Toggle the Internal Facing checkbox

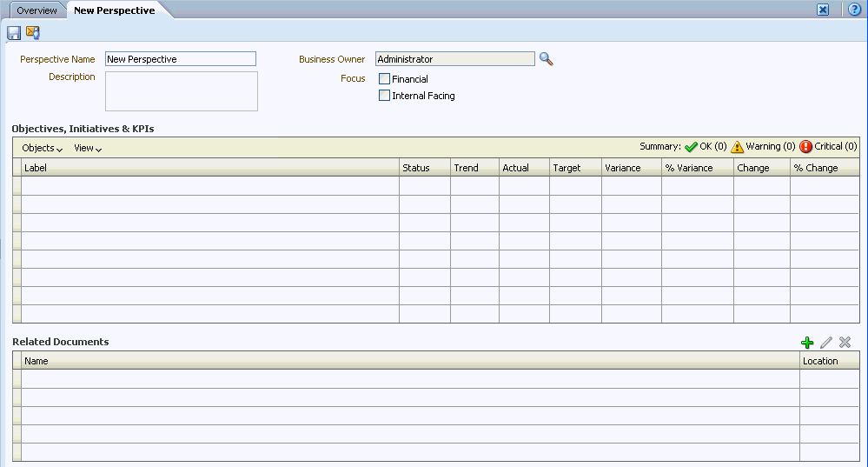pyautogui.click(x=384, y=96)
